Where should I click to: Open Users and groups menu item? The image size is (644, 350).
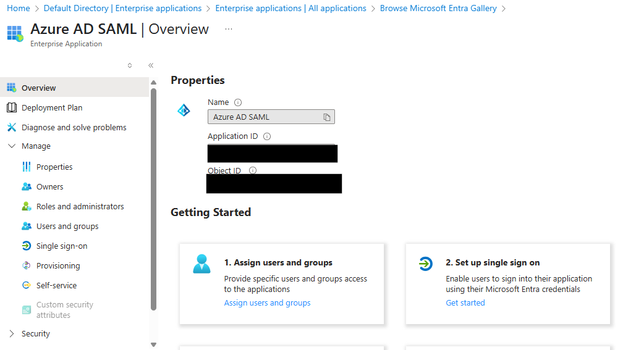coord(67,226)
